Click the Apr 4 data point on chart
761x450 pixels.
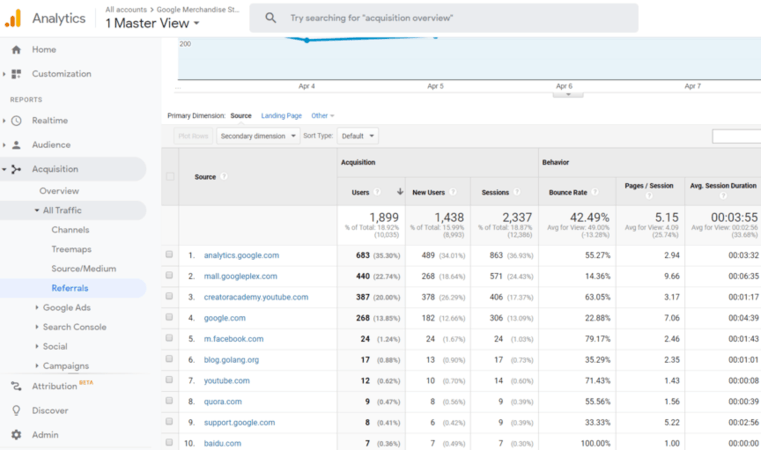[x=307, y=40]
